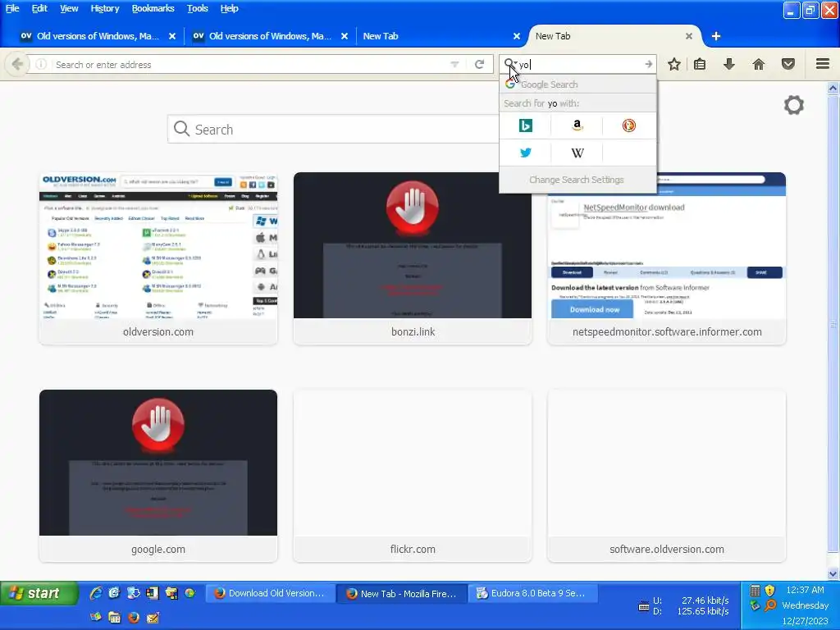Open new tab page settings gear
Viewport: 840px width, 630px height.
coord(794,105)
